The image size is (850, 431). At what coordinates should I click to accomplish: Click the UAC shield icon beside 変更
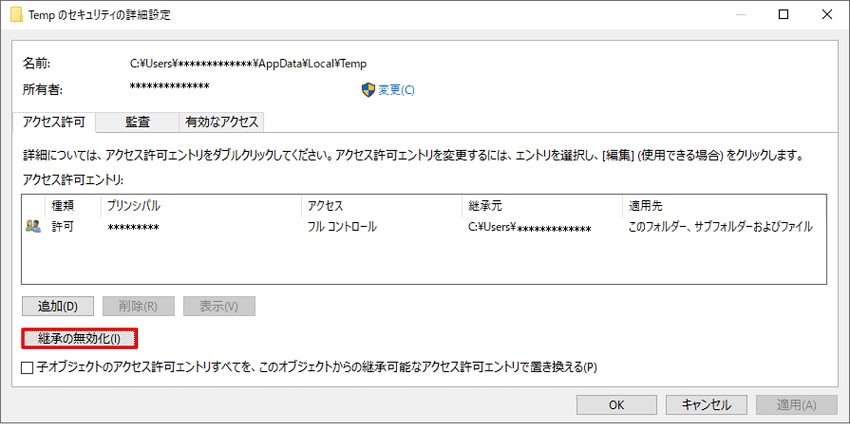[x=368, y=90]
